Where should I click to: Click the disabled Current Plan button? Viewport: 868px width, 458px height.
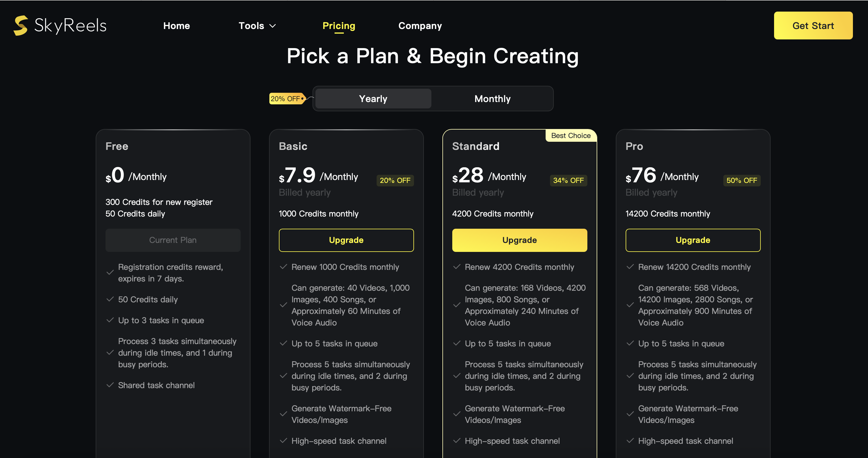(x=172, y=240)
